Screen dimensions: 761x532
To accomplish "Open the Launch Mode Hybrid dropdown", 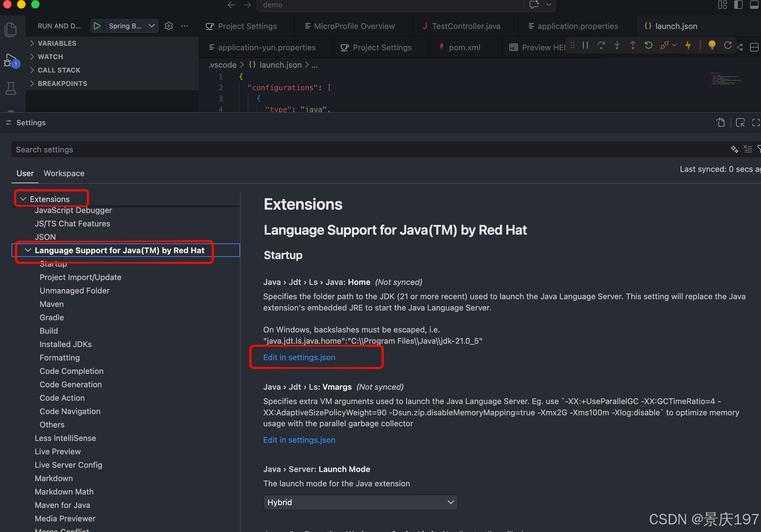I will 360,502.
